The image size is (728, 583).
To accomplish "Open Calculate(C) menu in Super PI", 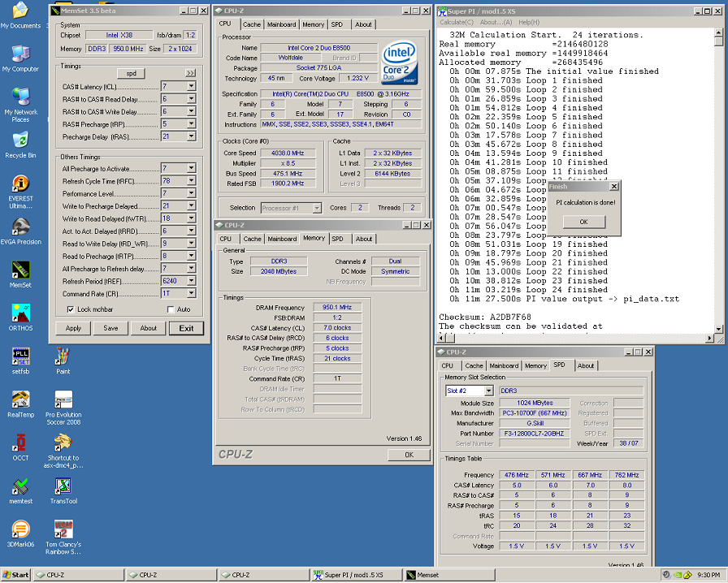I will click(457, 22).
